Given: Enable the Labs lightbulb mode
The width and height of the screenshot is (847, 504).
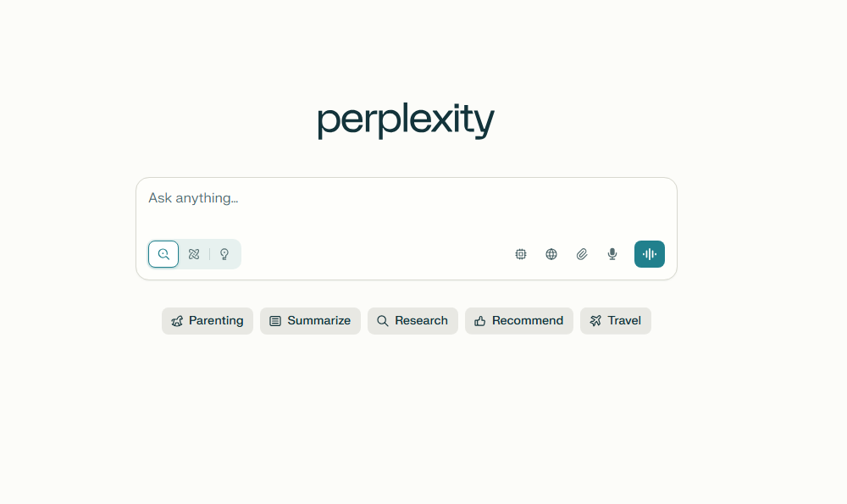Looking at the screenshot, I should (224, 254).
